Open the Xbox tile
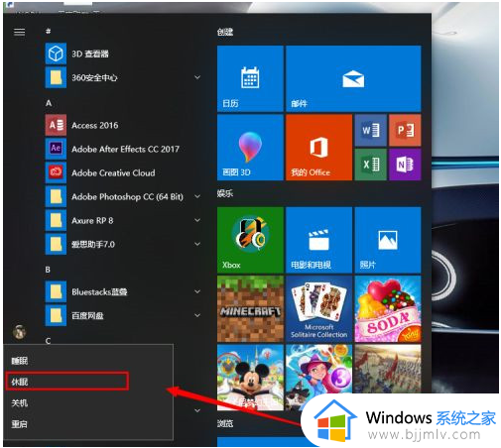This screenshot has width=501, height=448. pos(250,240)
